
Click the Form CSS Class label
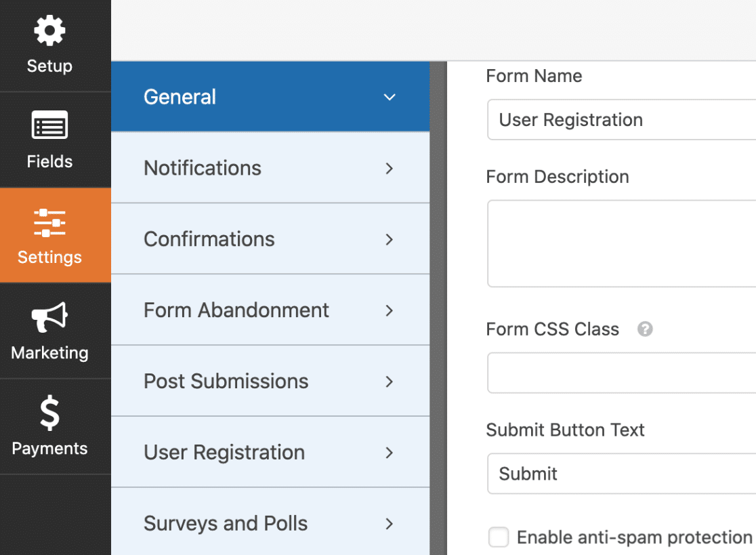[x=553, y=329]
